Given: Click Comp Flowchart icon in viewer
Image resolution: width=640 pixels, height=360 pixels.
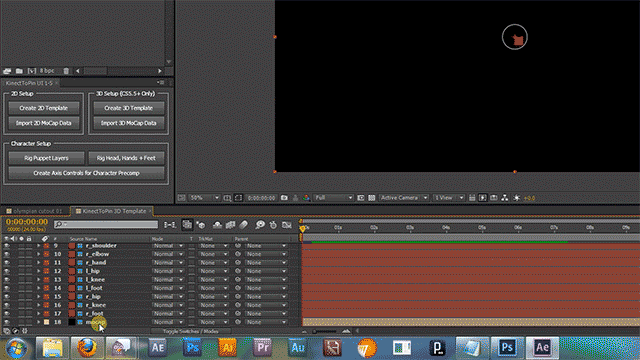Looking at the screenshot, I should [505, 198].
